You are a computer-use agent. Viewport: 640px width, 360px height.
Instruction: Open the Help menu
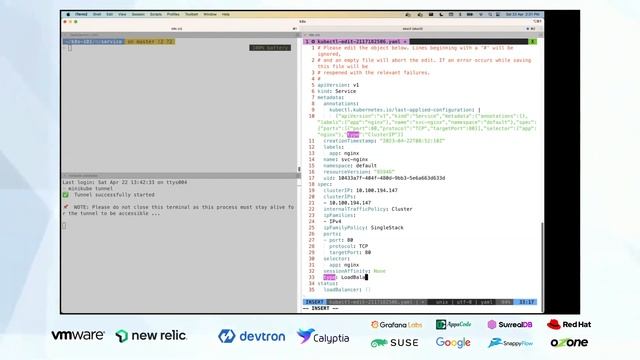pyautogui.click(x=226, y=14)
